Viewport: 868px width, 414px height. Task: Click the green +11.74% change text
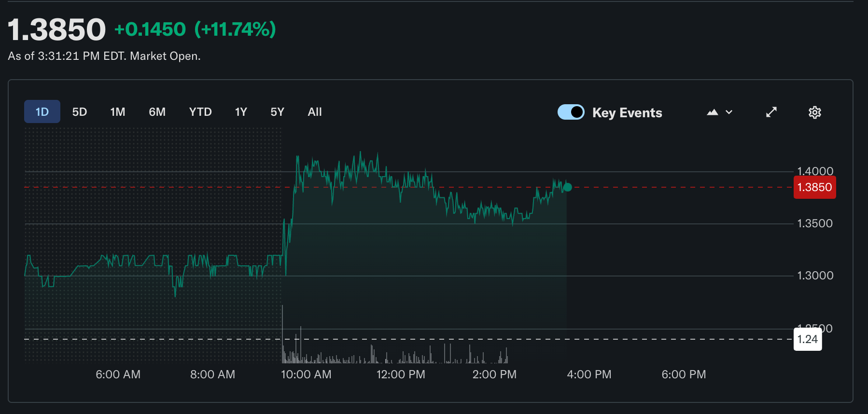click(235, 29)
